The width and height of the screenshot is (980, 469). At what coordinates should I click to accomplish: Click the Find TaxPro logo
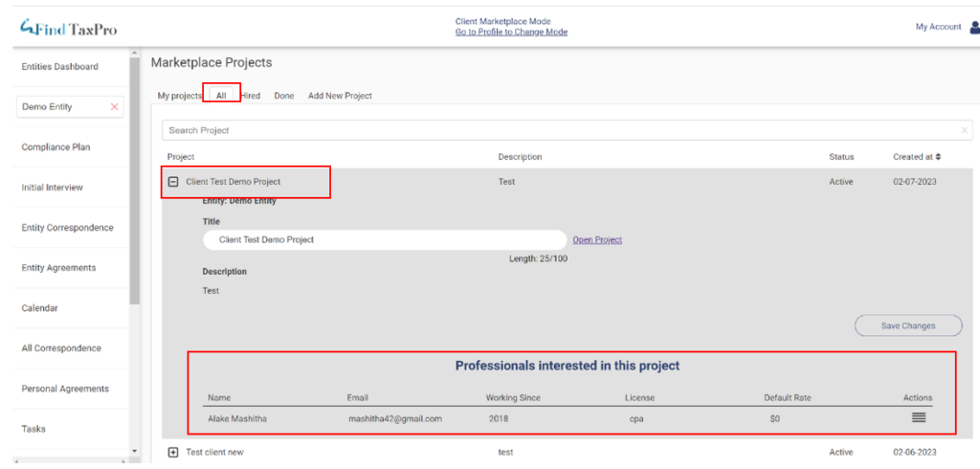pyautogui.click(x=69, y=29)
